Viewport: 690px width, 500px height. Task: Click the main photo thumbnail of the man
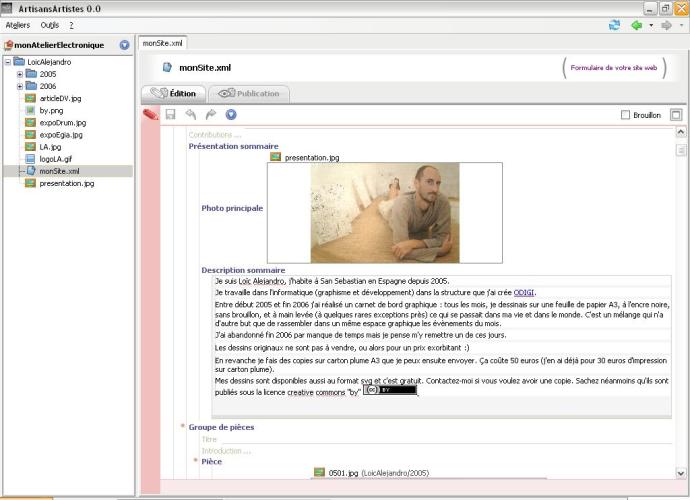(x=385, y=213)
